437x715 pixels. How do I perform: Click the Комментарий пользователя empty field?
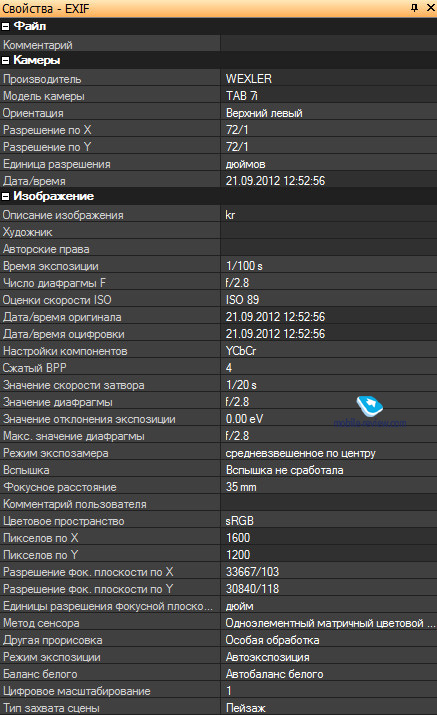[328, 504]
